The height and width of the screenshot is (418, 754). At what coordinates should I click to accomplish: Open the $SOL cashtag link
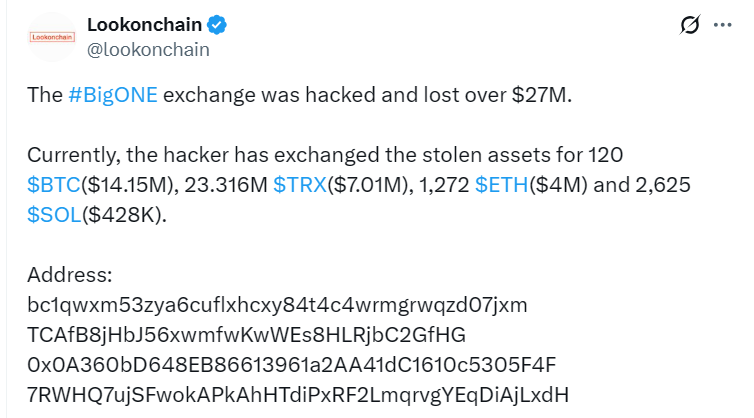tap(54, 215)
